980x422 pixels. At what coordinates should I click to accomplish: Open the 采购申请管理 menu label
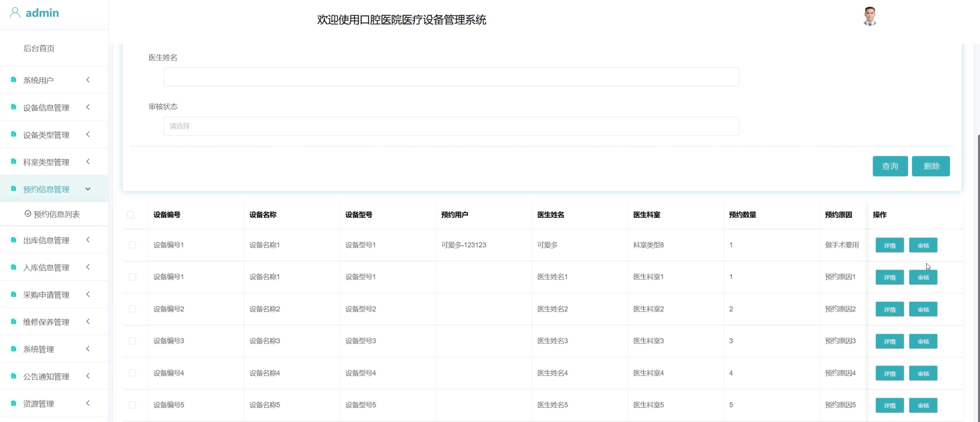[x=46, y=295]
